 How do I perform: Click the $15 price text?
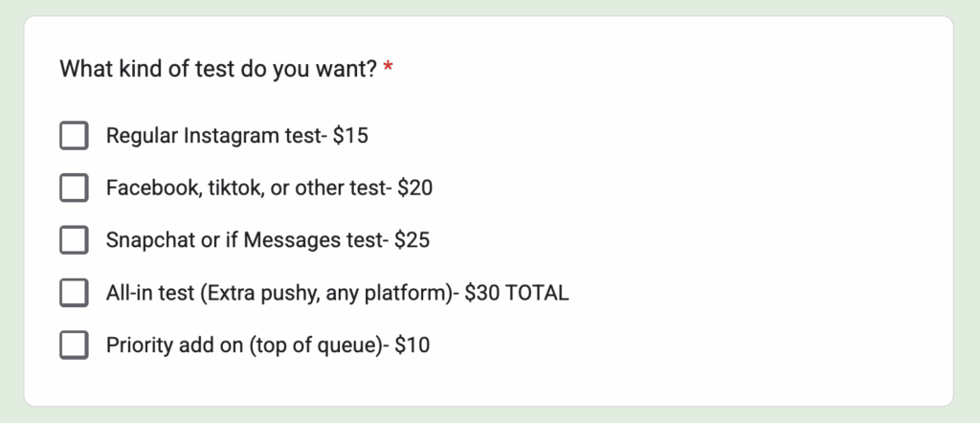tap(350, 136)
